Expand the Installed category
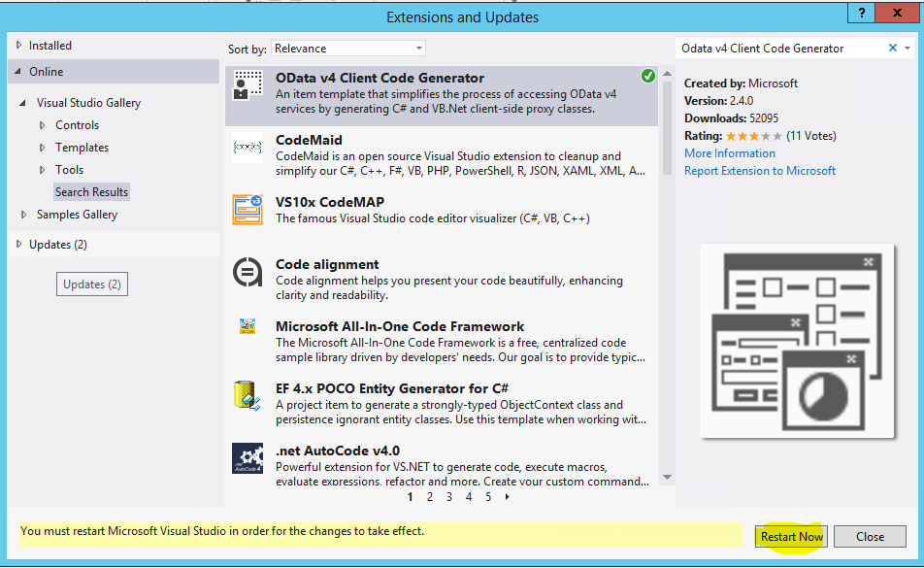This screenshot has height=568, width=924. click(x=18, y=45)
